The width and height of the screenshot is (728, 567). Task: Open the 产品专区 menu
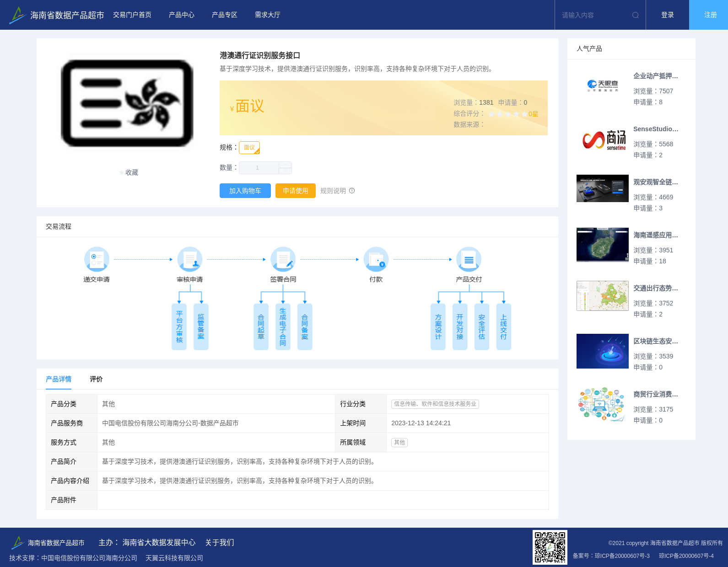coord(225,15)
